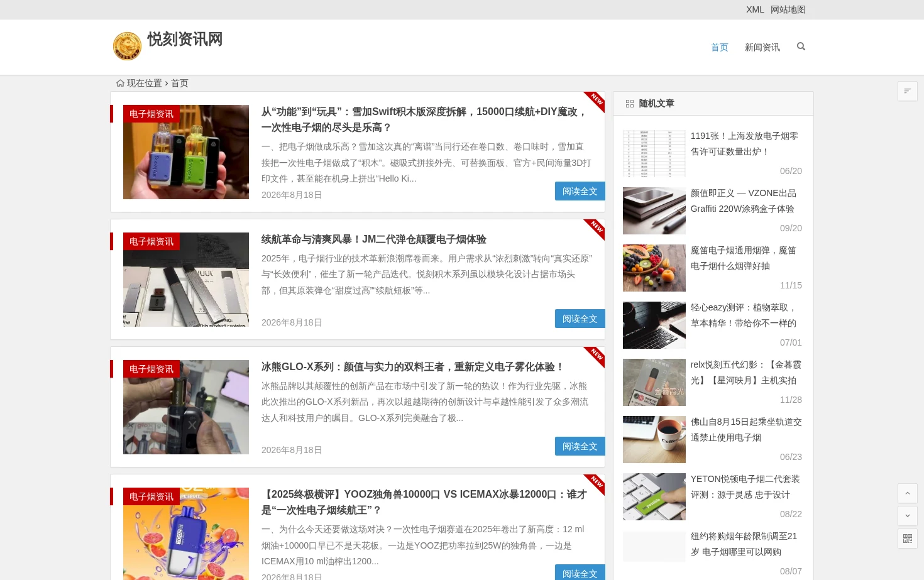This screenshot has width=924, height=580.
Task: Open sidebar article relx悦刻五代幻影
Action: coord(746,373)
